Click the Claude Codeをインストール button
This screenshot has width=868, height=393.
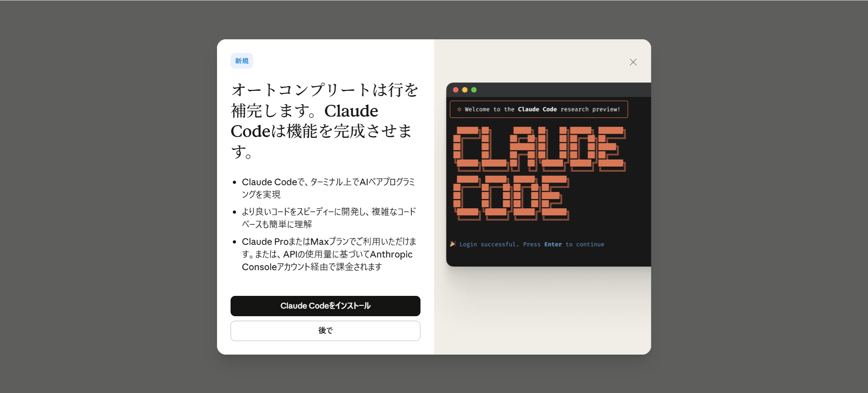(325, 306)
